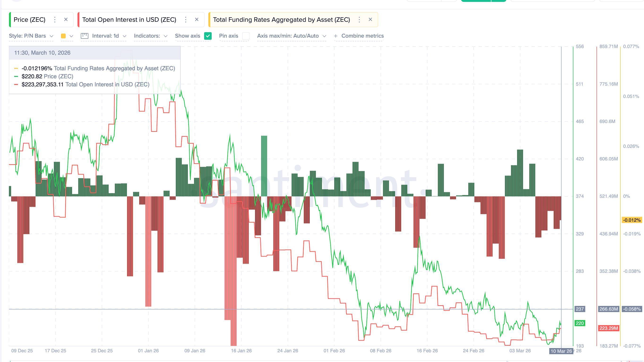Open the Price (ZEC) metric options menu
The height and width of the screenshot is (362, 644).
click(55, 20)
